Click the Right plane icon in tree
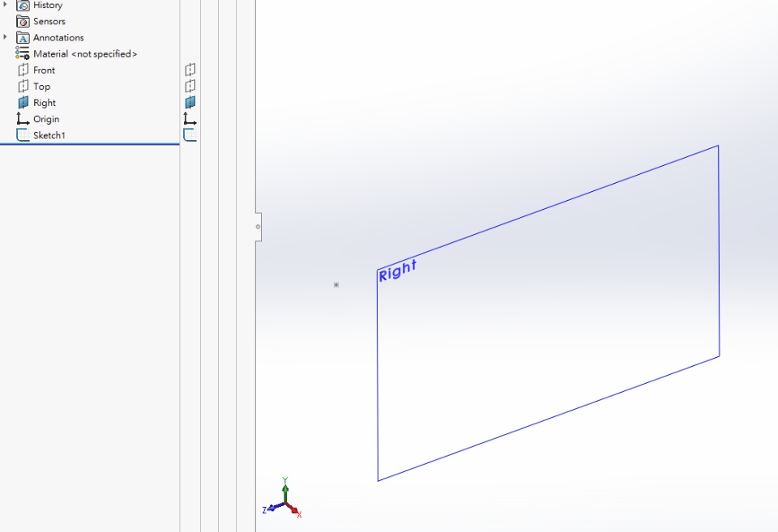778x532 pixels. click(x=23, y=103)
